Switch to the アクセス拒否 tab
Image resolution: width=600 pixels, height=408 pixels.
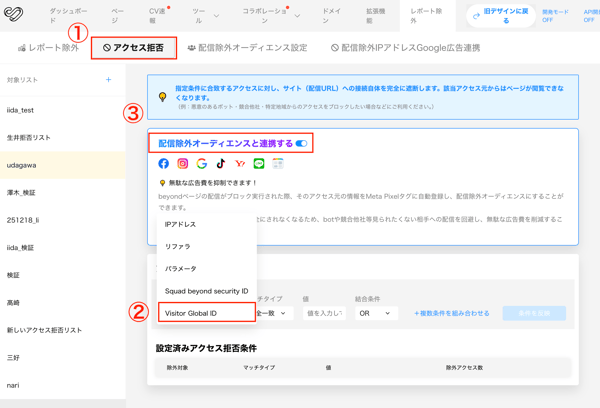[x=134, y=48]
